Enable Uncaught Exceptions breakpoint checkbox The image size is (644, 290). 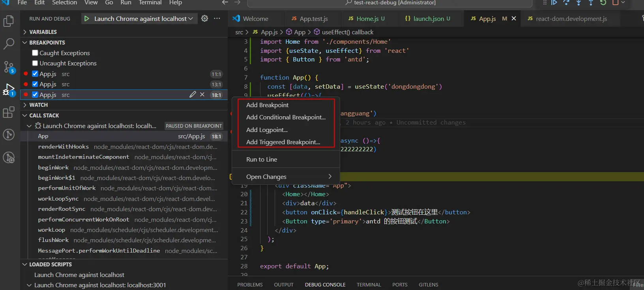(x=35, y=63)
